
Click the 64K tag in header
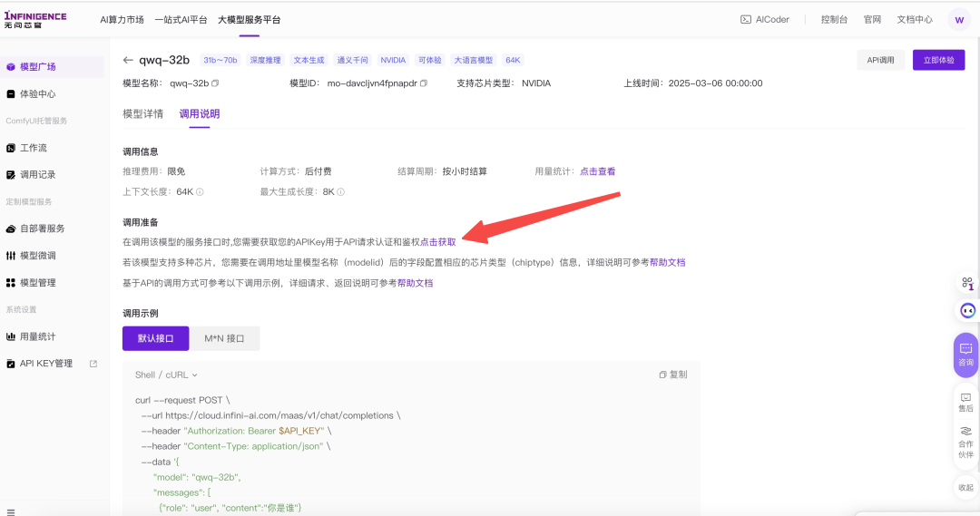[x=513, y=60]
